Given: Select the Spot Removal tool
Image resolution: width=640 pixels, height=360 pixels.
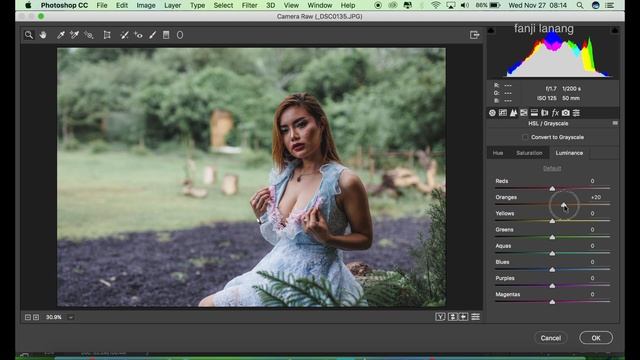Looking at the screenshot, I should (x=124, y=35).
